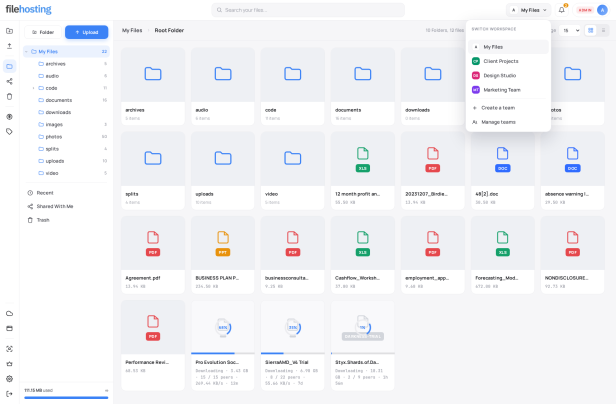Select the files folder icon in left rail
This screenshot has width=616, height=404.
point(9,66)
